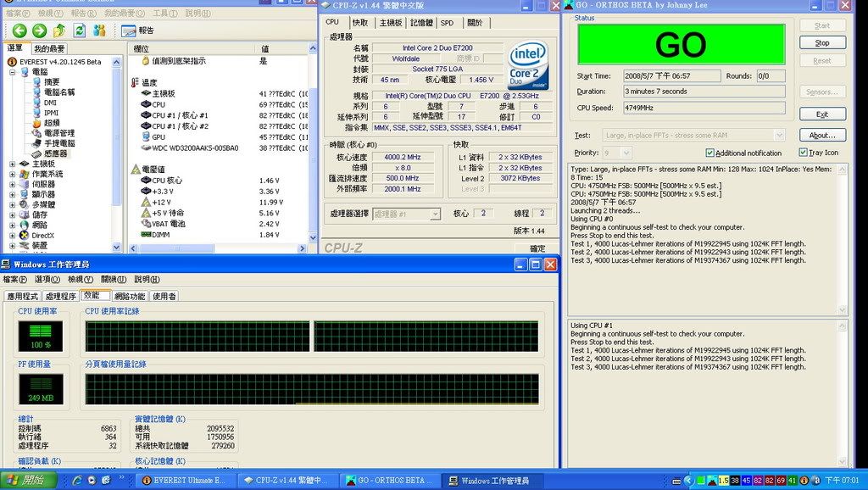Go back with EVEREST green back arrow
868x490 pixels.
coord(19,31)
